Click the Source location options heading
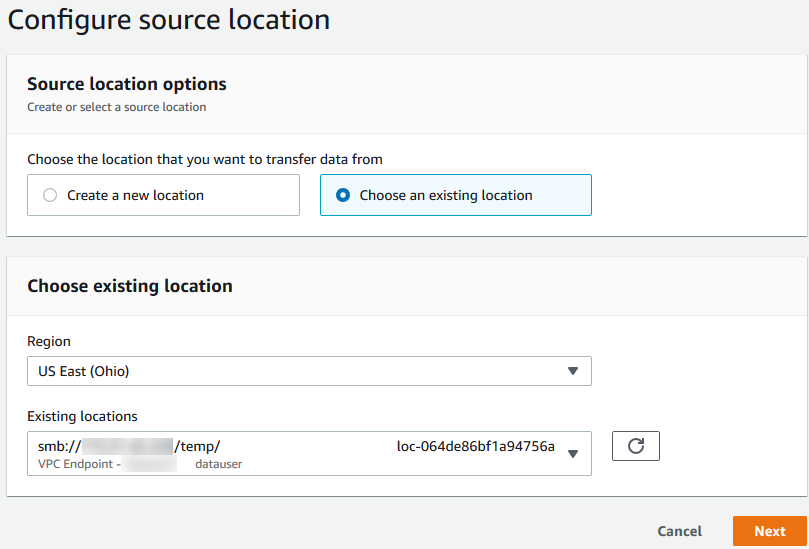 coord(127,84)
